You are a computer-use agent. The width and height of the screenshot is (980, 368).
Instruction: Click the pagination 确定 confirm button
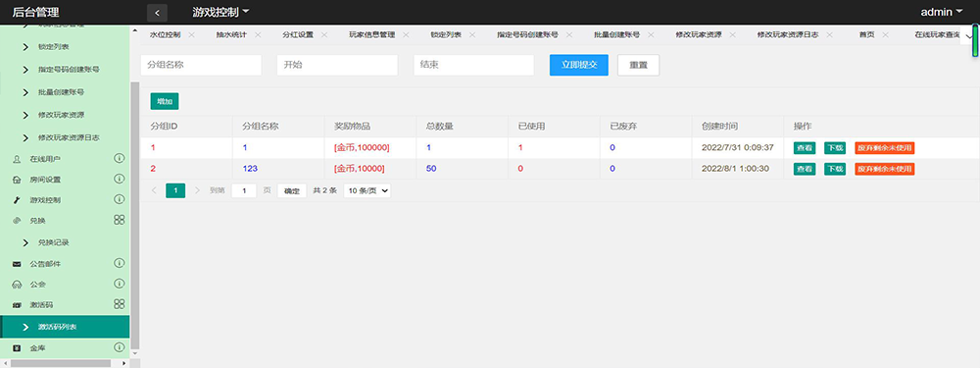292,191
